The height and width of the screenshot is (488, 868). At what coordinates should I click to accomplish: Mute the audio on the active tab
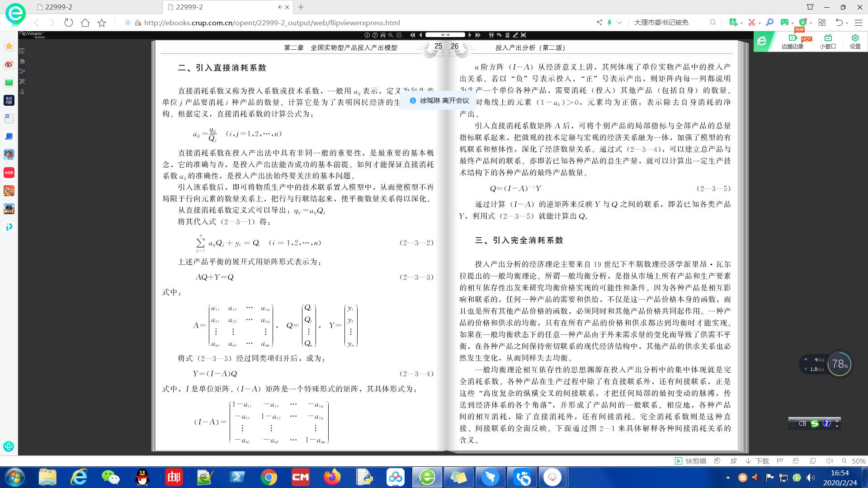click(280, 7)
